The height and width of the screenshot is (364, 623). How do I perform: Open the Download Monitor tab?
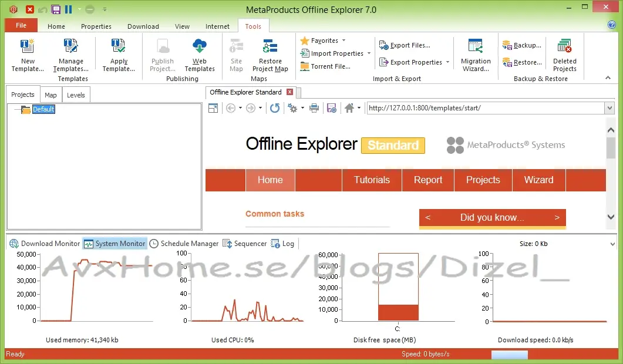pos(45,244)
